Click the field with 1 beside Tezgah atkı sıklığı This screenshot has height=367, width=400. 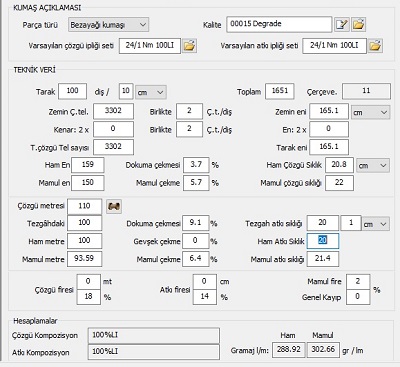[x=351, y=223]
